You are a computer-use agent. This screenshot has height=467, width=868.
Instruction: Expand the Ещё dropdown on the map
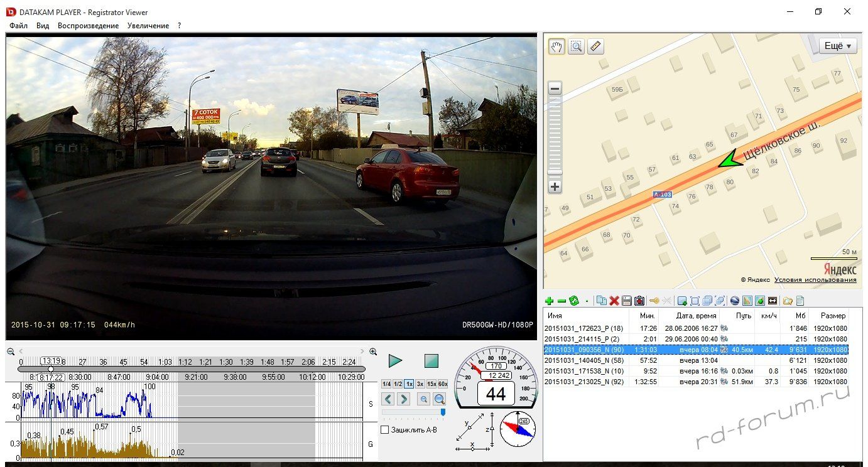(838, 46)
